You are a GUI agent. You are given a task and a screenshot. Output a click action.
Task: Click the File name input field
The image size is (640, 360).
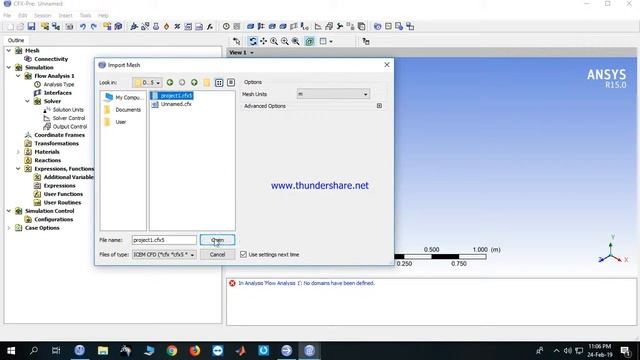tap(164, 240)
